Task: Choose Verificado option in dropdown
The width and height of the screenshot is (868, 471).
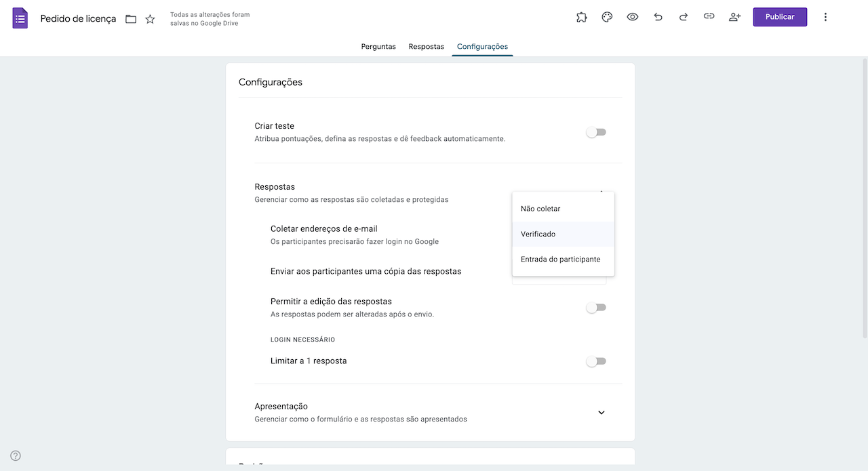Action: pyautogui.click(x=538, y=234)
